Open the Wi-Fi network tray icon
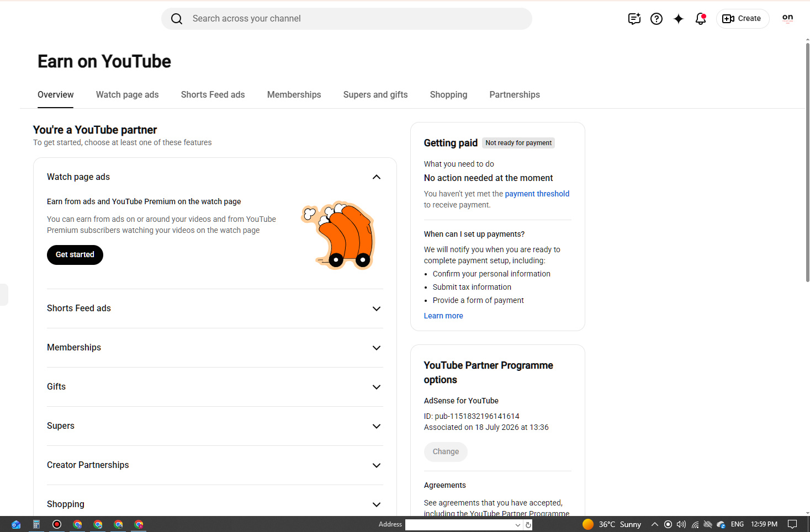 pos(695,524)
